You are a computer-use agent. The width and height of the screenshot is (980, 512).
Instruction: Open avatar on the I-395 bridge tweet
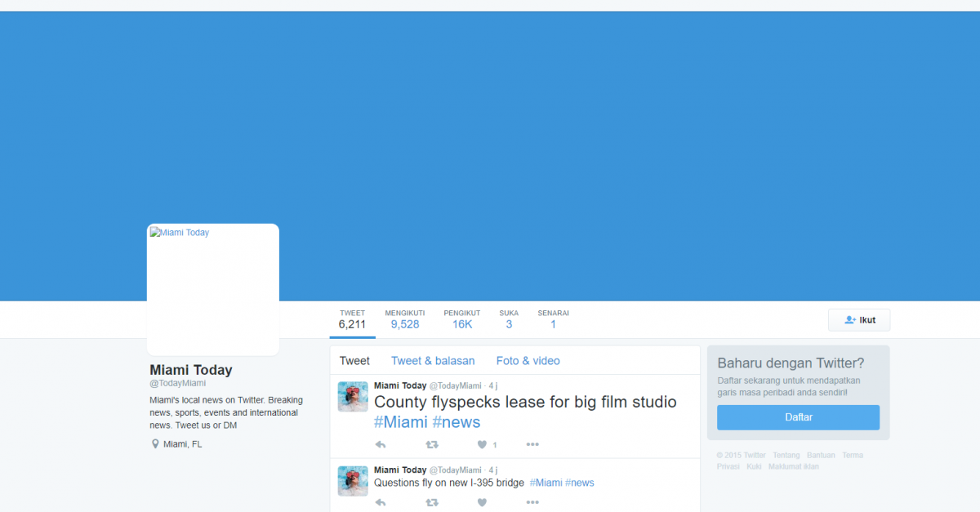pyautogui.click(x=353, y=481)
